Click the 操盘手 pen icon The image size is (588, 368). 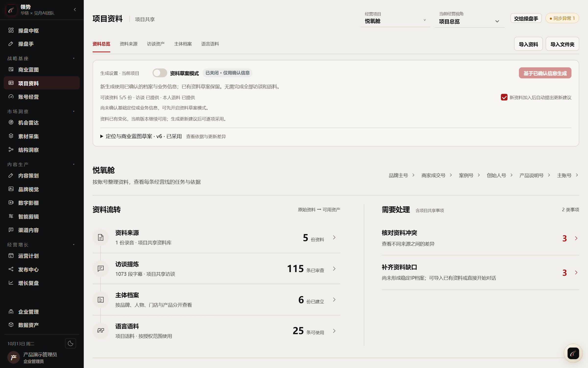11,44
